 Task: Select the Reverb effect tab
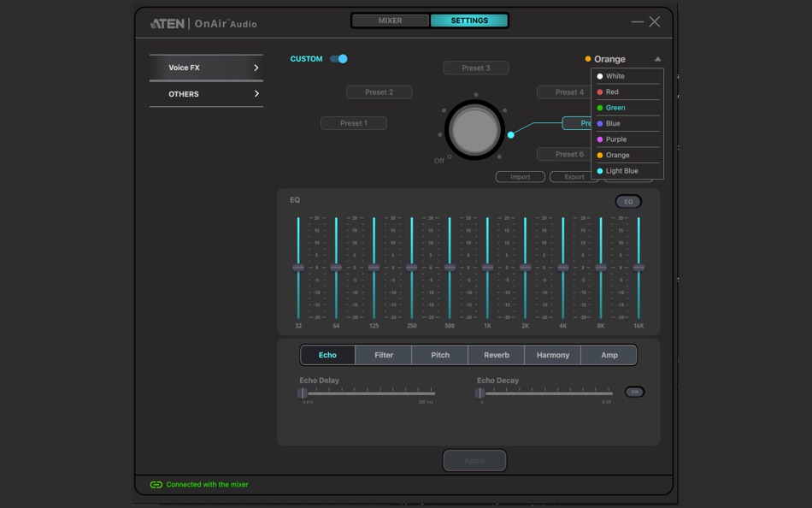click(497, 355)
